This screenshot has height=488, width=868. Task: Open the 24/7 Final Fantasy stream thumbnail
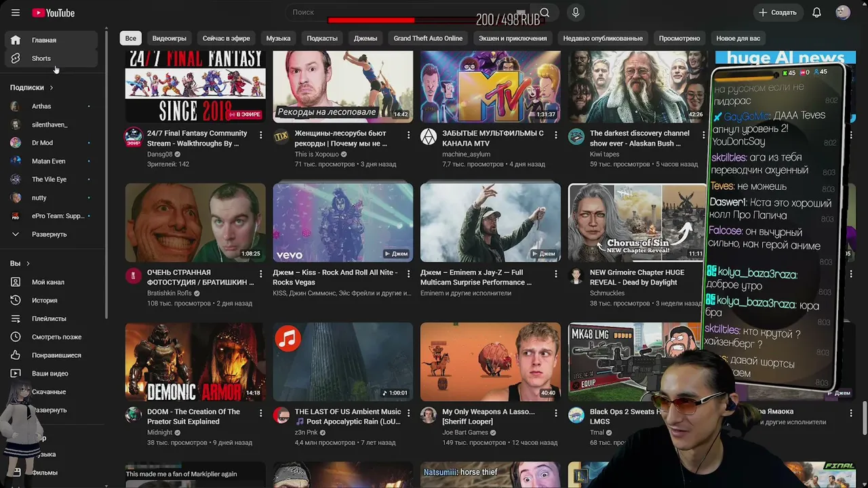(195, 87)
